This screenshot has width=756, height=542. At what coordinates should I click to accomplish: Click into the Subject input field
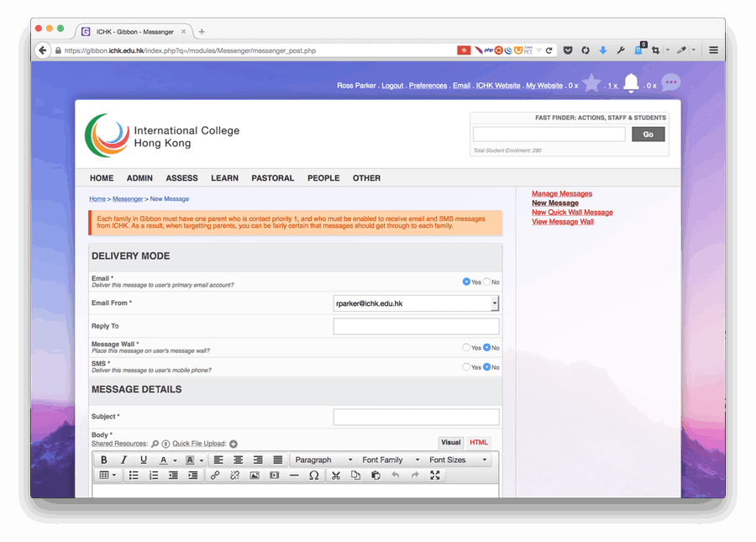click(x=416, y=417)
